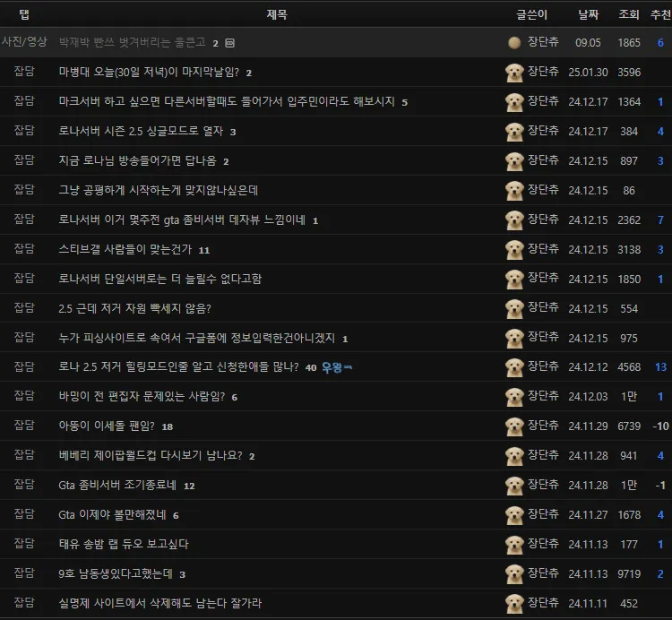Viewport: 672px width, 620px height.
Task: Click date 24.12.03 on 바밍이 row
Action: (588, 397)
